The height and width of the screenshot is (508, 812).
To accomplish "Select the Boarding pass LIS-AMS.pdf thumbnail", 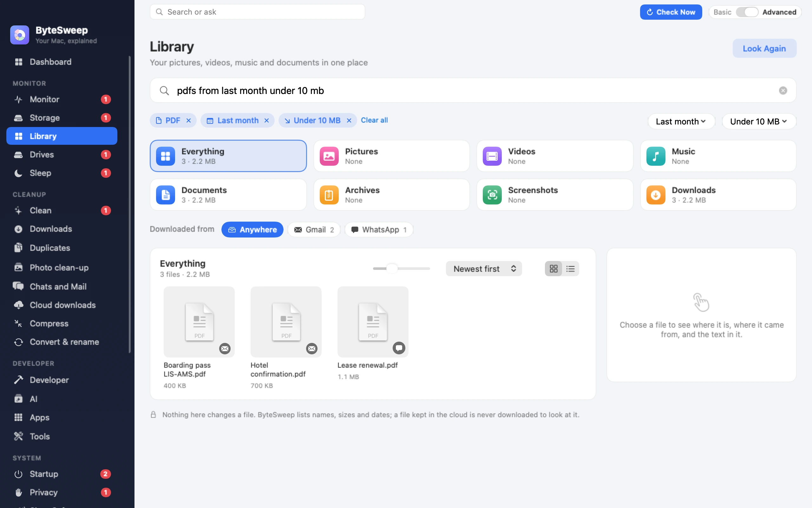I will click(x=199, y=322).
